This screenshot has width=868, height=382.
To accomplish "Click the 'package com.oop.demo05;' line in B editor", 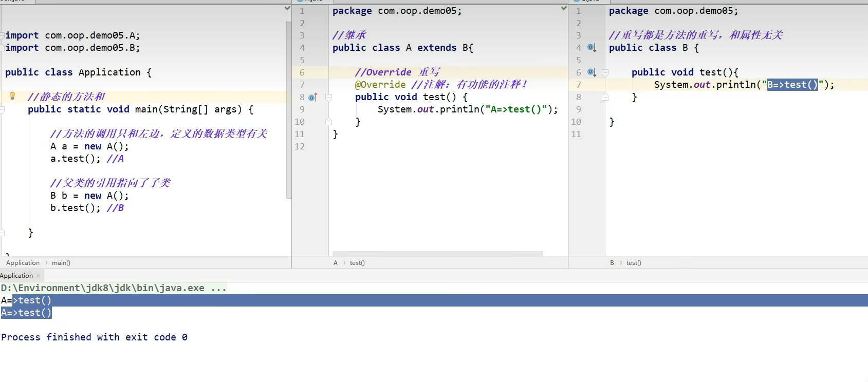I will point(673,11).
